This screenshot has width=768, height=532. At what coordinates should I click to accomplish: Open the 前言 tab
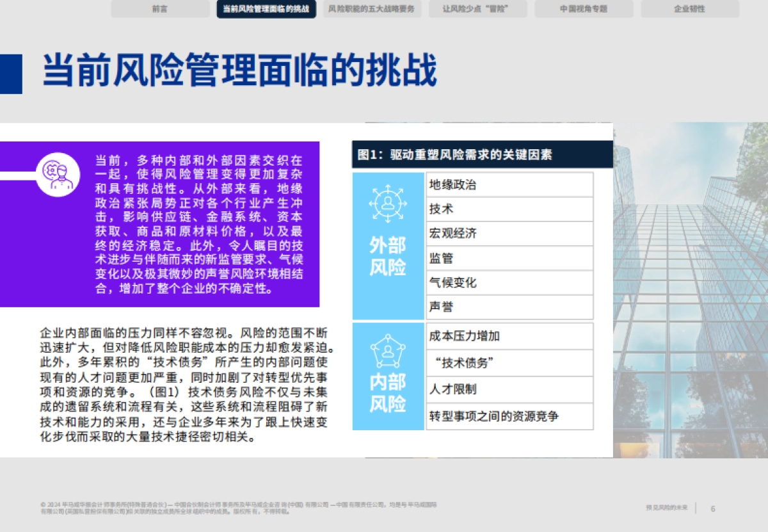(x=160, y=9)
